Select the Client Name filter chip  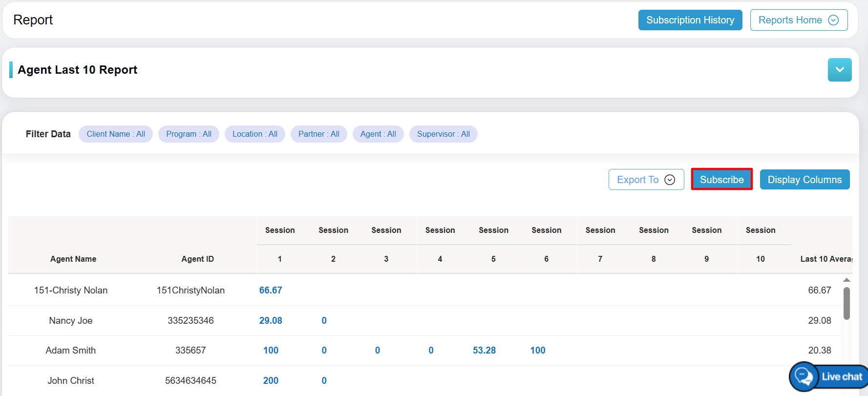(116, 134)
